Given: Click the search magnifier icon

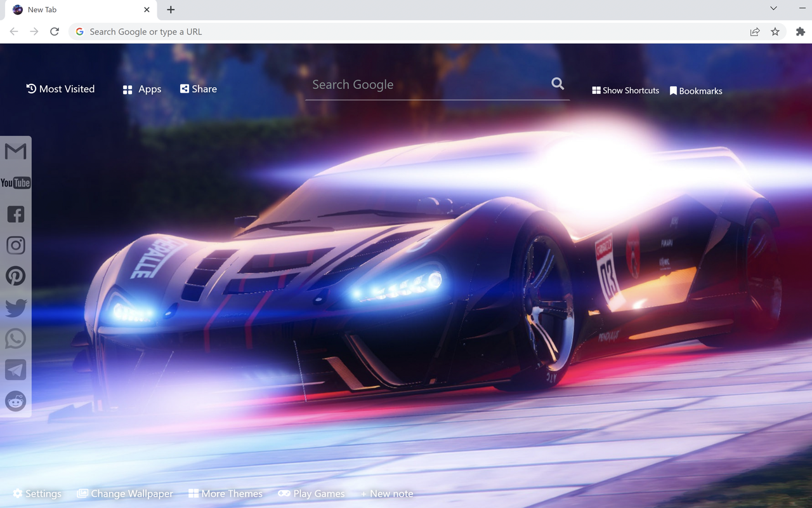Looking at the screenshot, I should (558, 83).
